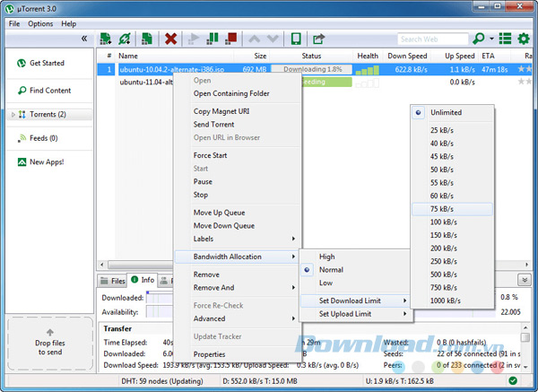The height and width of the screenshot is (392, 538).
Task: Collapse the detail pane with double-chevron button
Action: tap(525, 280)
